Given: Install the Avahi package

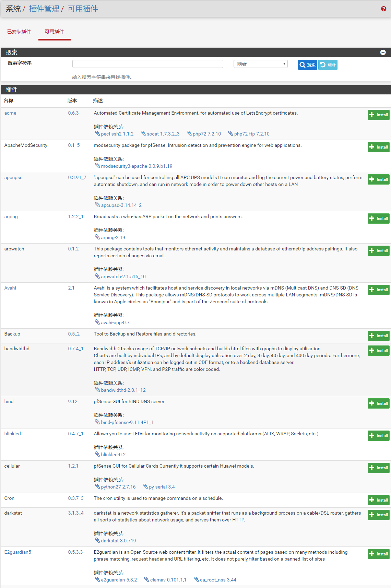Looking at the screenshot, I should (378, 290).
